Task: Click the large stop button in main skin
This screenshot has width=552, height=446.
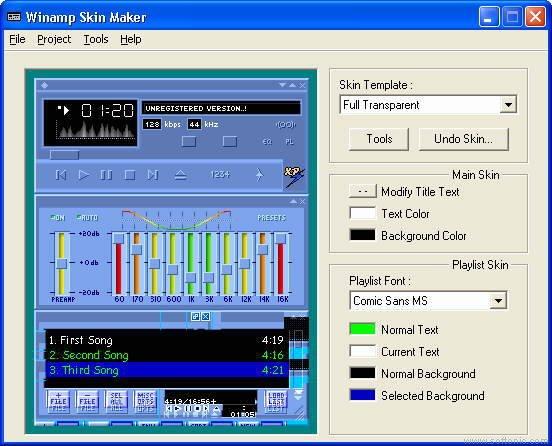Action: point(130,175)
